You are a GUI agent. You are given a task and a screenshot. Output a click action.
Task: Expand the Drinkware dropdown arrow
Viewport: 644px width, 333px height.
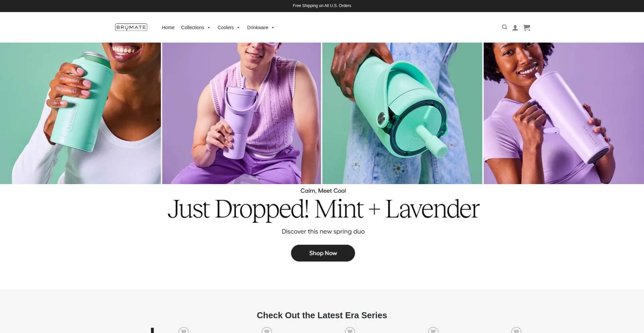tap(273, 28)
